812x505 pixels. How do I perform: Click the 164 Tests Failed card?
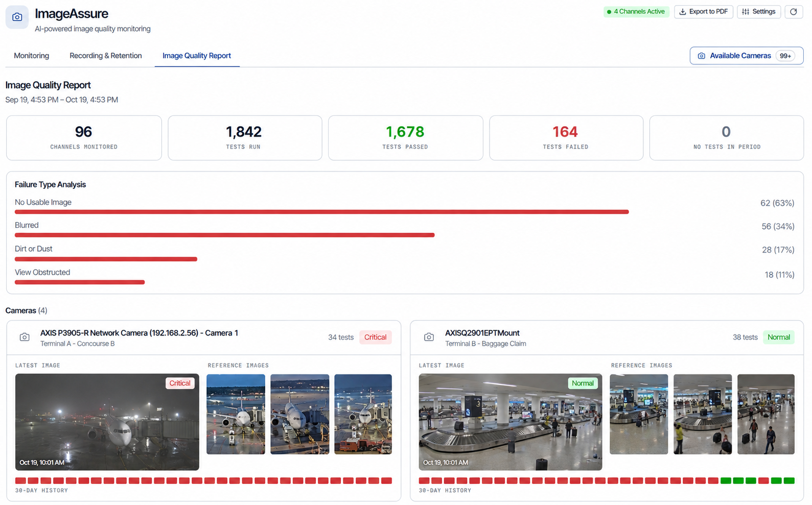566,138
